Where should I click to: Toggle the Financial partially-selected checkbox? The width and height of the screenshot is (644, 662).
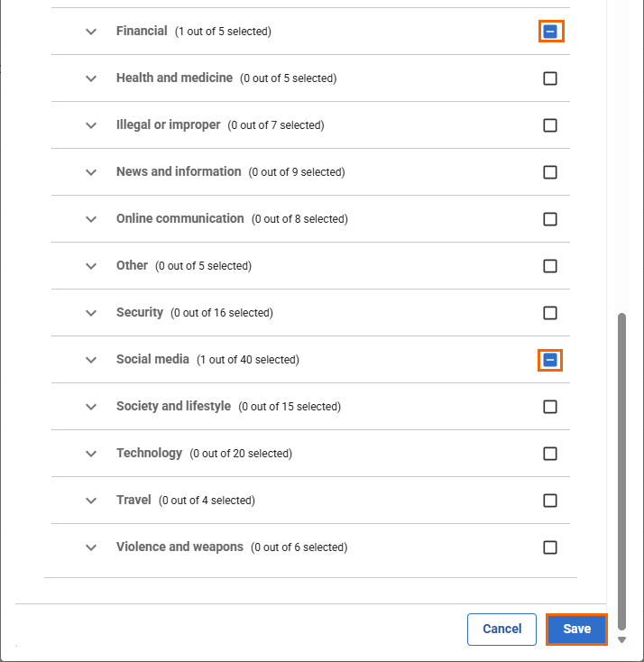pos(550,32)
